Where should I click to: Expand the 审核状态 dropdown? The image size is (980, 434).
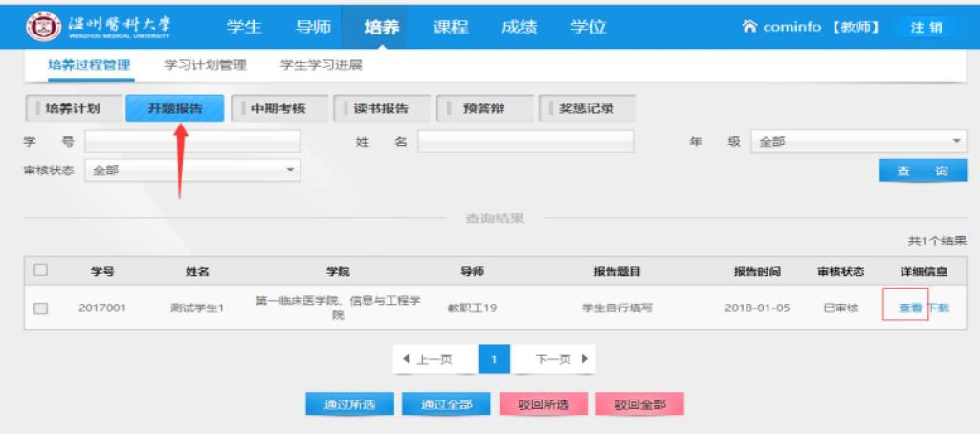192,171
